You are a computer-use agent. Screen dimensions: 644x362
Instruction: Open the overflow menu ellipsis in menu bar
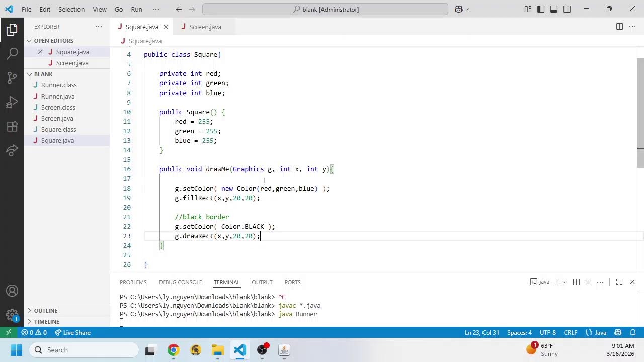click(x=156, y=9)
